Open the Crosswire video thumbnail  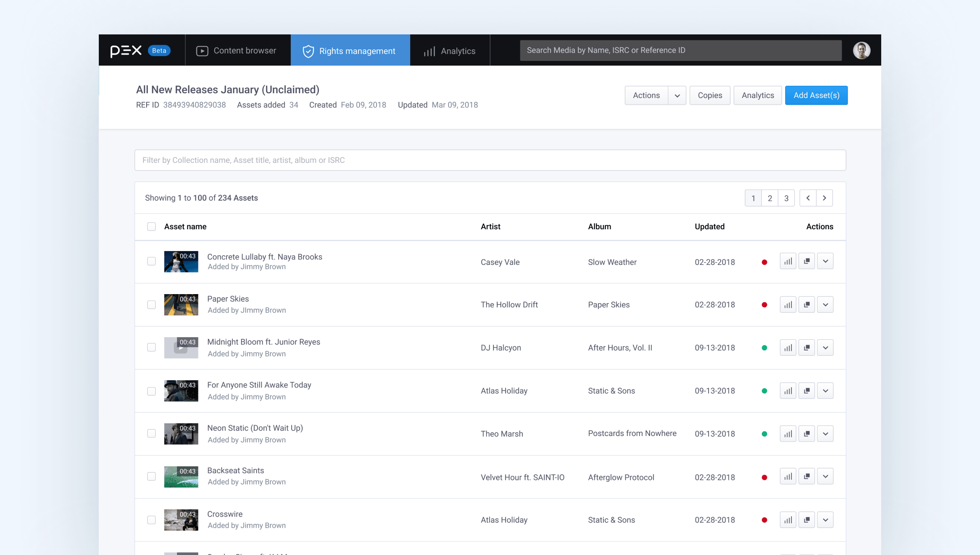[181, 520]
